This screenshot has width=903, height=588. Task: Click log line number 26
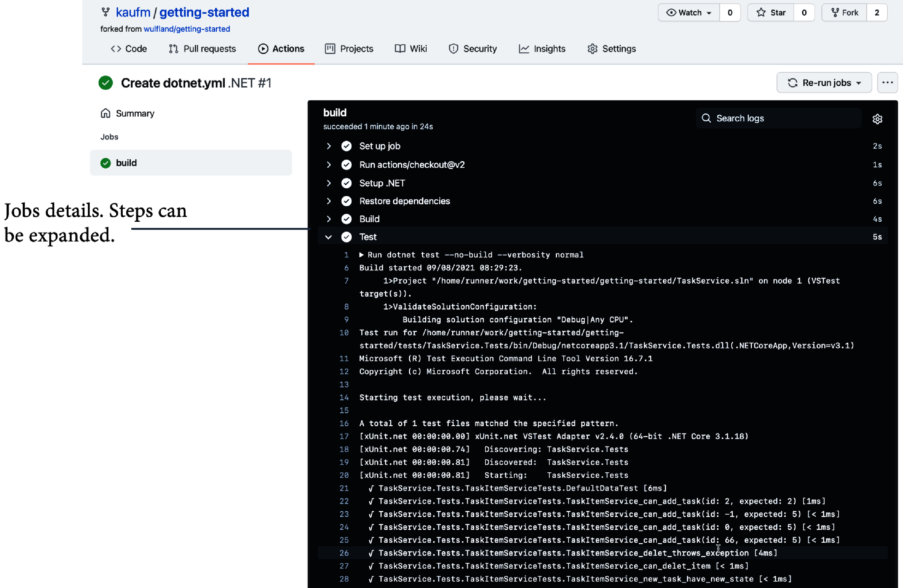(344, 553)
